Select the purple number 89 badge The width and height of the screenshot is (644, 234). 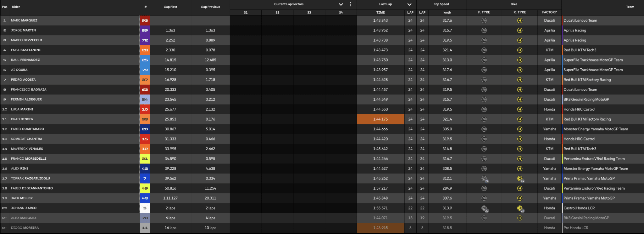pos(145,31)
